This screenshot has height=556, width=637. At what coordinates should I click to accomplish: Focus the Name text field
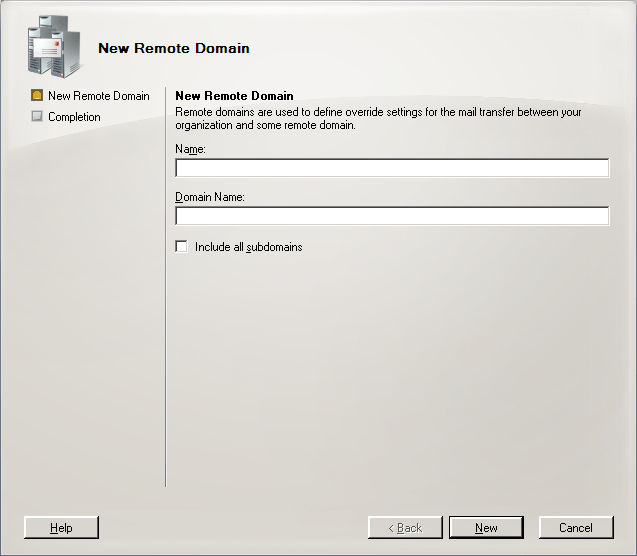coord(392,168)
